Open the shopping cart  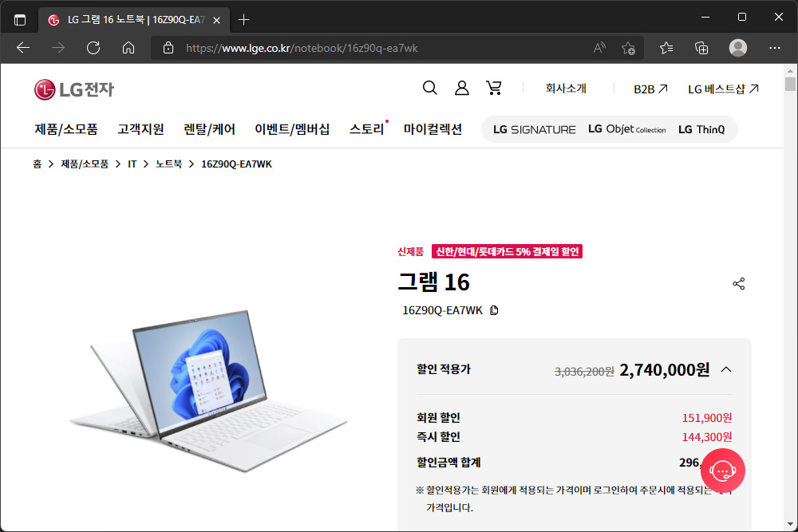(x=494, y=88)
